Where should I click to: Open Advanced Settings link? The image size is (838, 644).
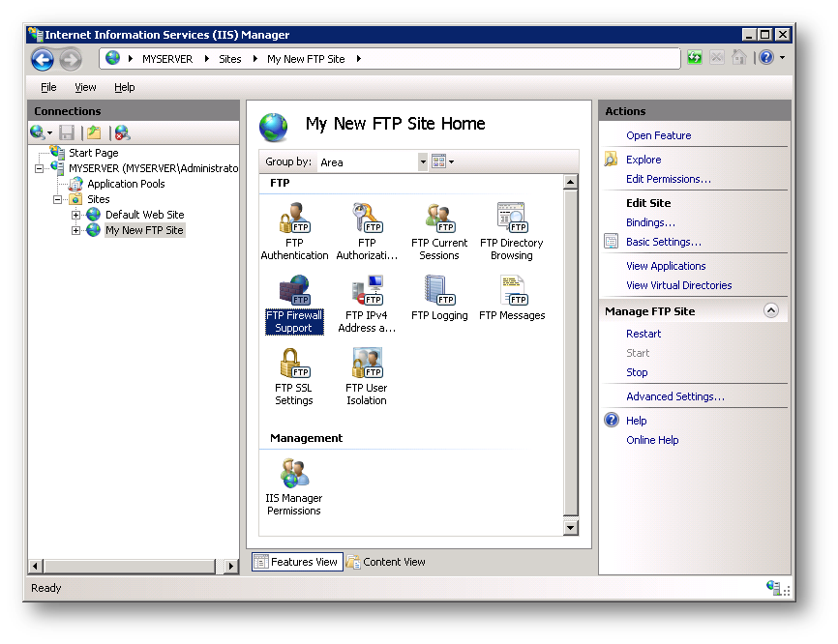(x=675, y=396)
